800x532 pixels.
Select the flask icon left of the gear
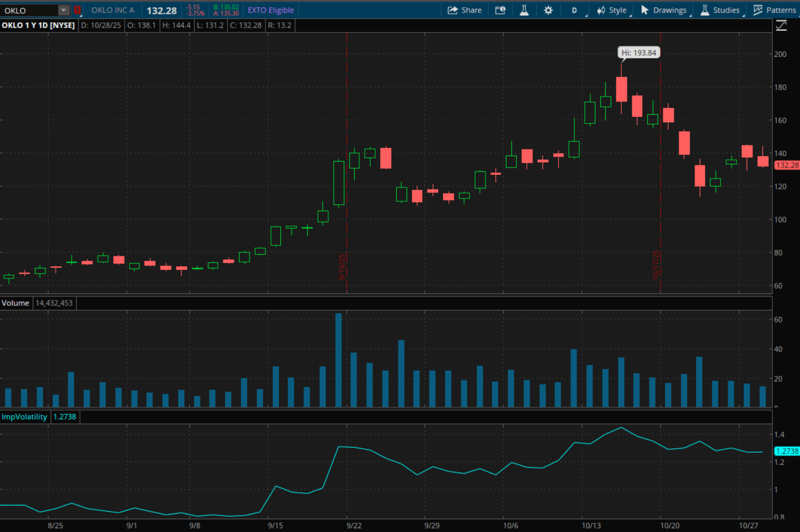point(524,10)
